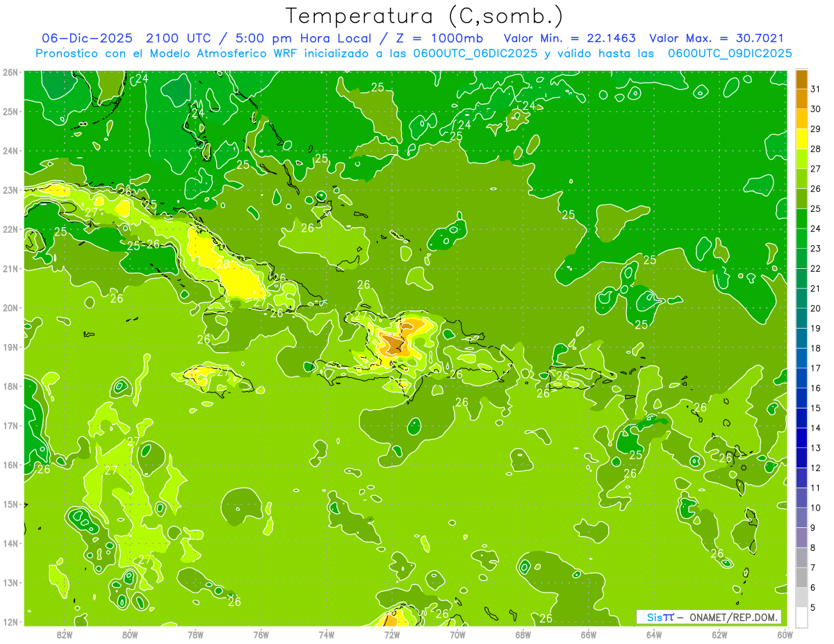The width and height of the screenshot is (834, 644).
Task: Click the "60W" longitude axis label
Action: [785, 635]
